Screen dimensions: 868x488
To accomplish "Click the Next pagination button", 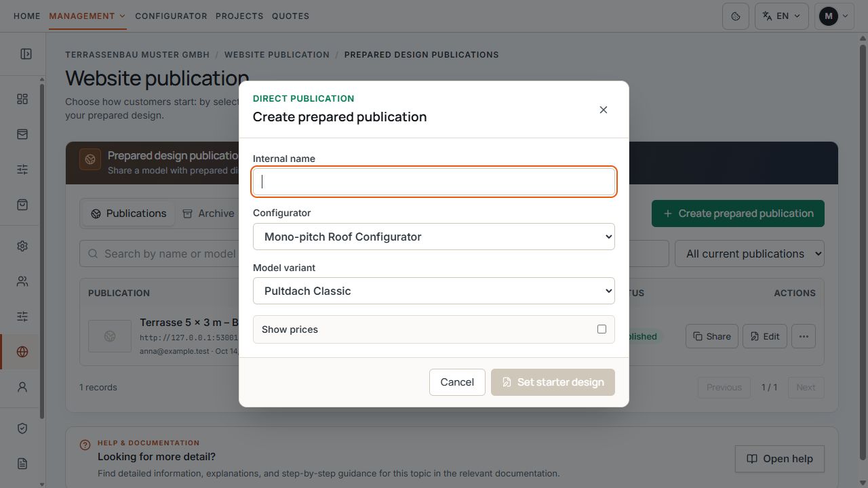I will coord(806,387).
